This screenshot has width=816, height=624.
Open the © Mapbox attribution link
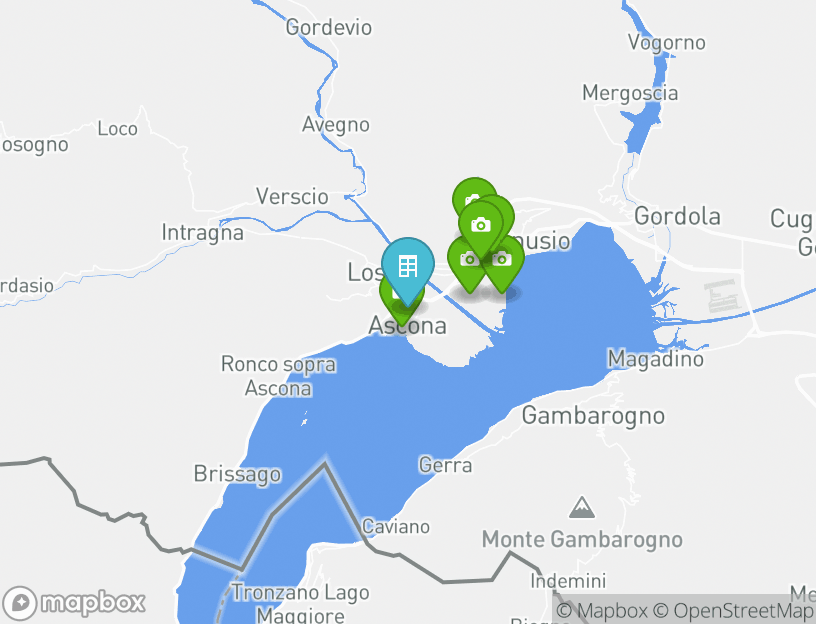click(602, 610)
